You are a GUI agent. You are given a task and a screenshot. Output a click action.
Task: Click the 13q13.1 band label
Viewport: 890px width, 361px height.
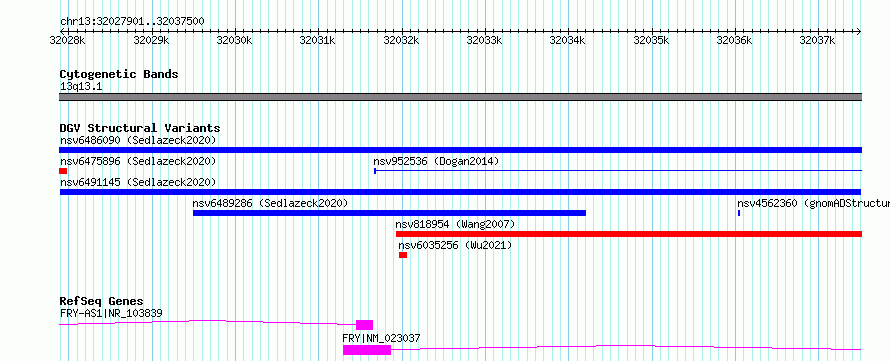[x=81, y=87]
